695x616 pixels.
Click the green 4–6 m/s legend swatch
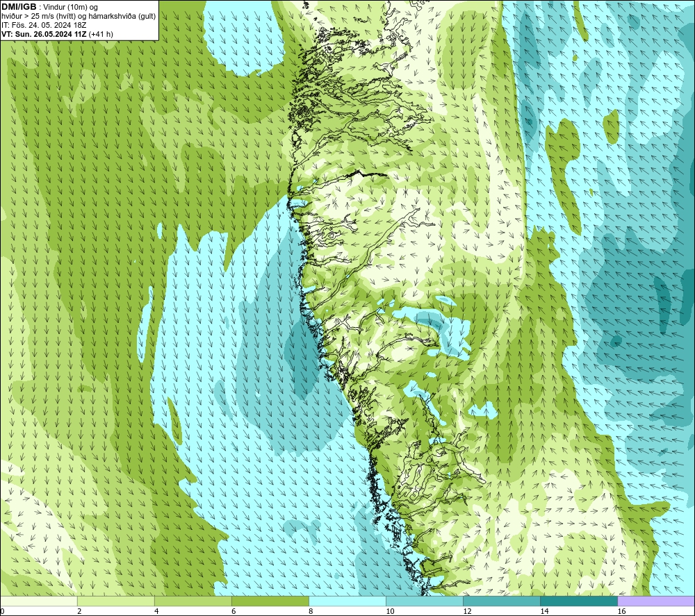(x=193, y=601)
